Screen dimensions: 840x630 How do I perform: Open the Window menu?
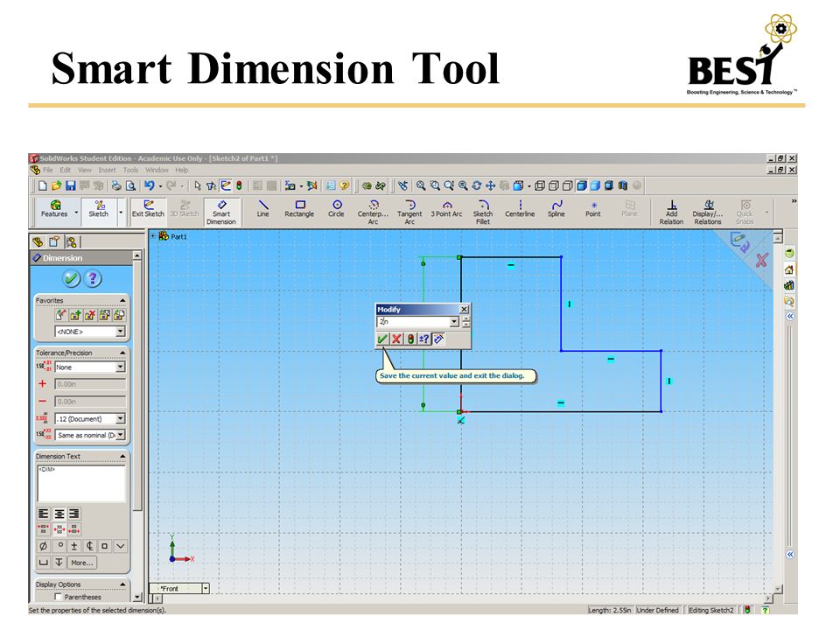[157, 170]
